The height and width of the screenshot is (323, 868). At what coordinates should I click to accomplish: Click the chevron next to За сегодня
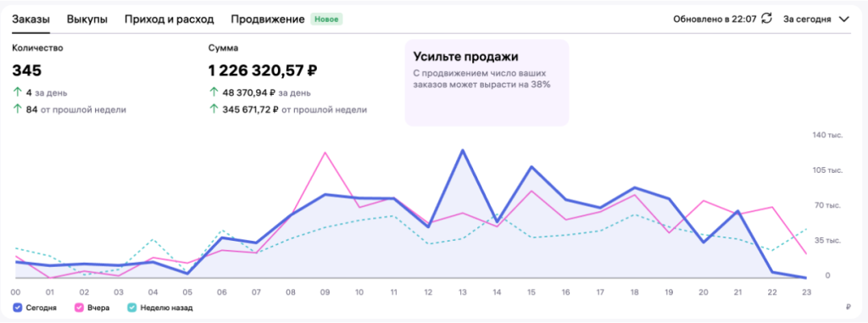tap(843, 19)
